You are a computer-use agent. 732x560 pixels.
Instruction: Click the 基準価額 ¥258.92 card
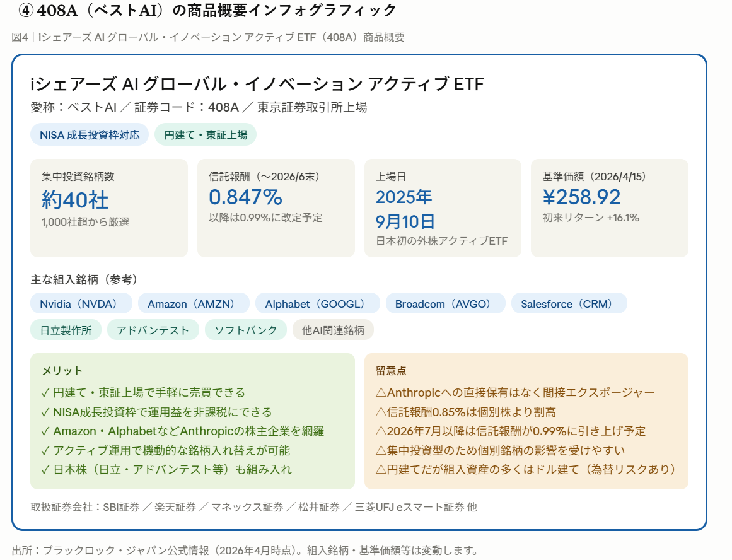[x=609, y=207]
